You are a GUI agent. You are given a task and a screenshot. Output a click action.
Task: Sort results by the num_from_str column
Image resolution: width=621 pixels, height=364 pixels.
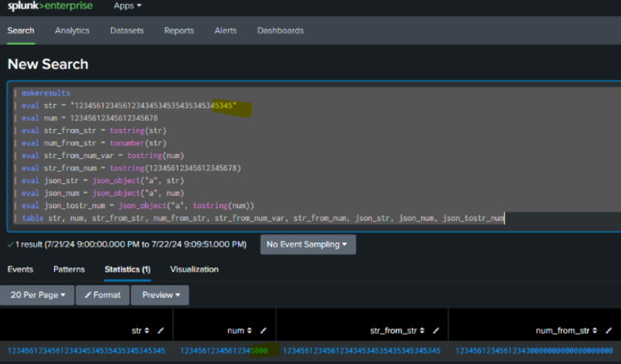point(571,331)
